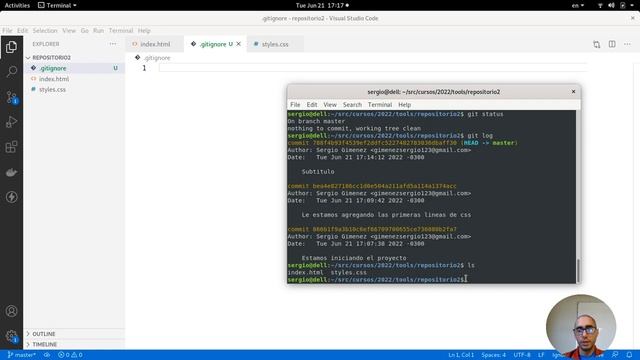
Task: Click the terminal prompt at bottom line
Action: [x=376, y=280]
